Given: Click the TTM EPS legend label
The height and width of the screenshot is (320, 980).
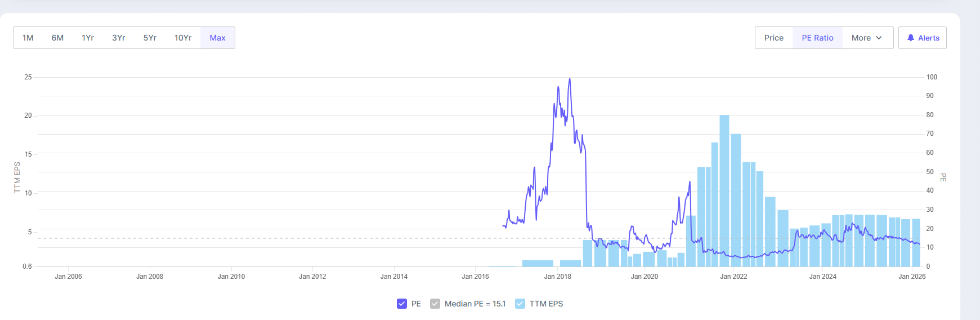Looking at the screenshot, I should 546,304.
